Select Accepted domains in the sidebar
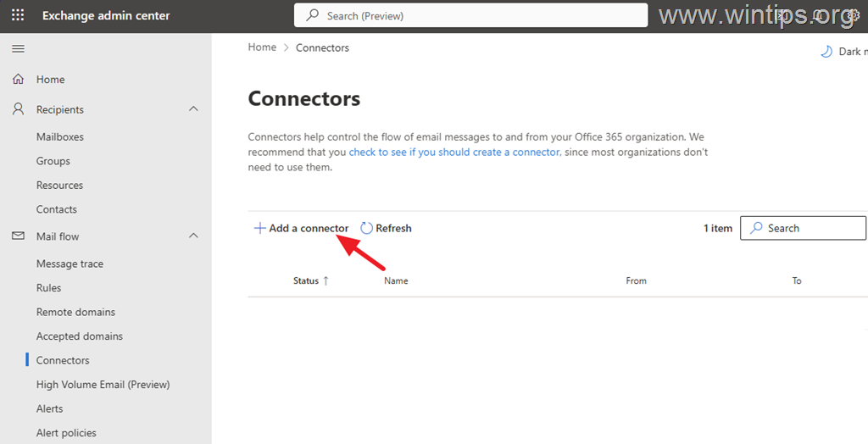The image size is (868, 444). coord(80,336)
